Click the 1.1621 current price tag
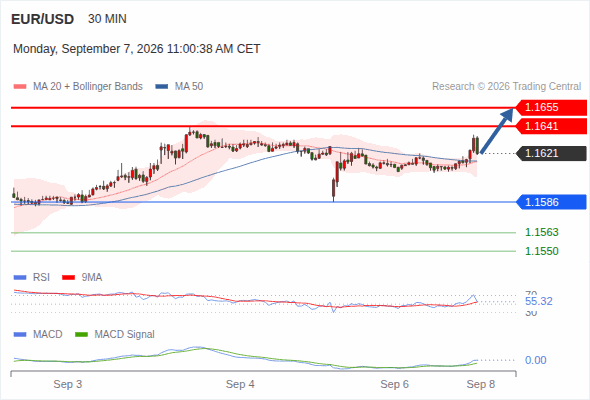The width and height of the screenshot is (590, 400). click(x=551, y=154)
